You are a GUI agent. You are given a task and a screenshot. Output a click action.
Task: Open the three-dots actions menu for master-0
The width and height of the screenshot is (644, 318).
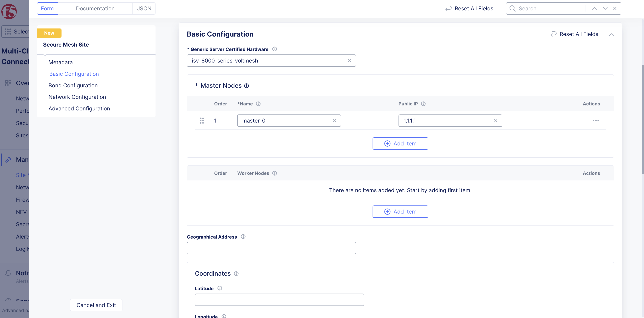(x=596, y=121)
